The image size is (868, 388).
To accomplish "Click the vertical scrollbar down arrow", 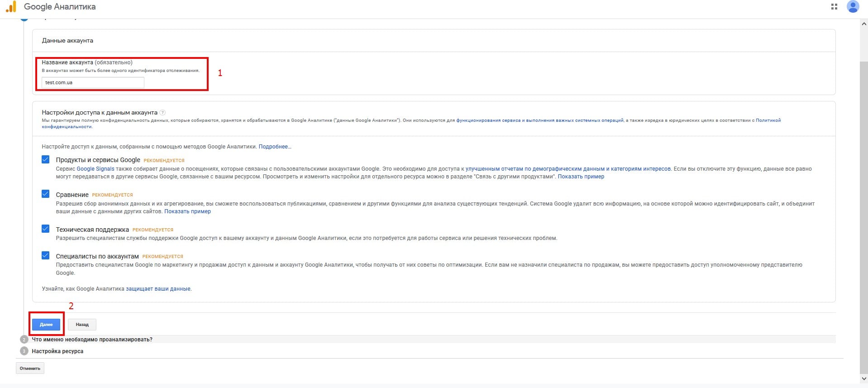I will pos(864,378).
